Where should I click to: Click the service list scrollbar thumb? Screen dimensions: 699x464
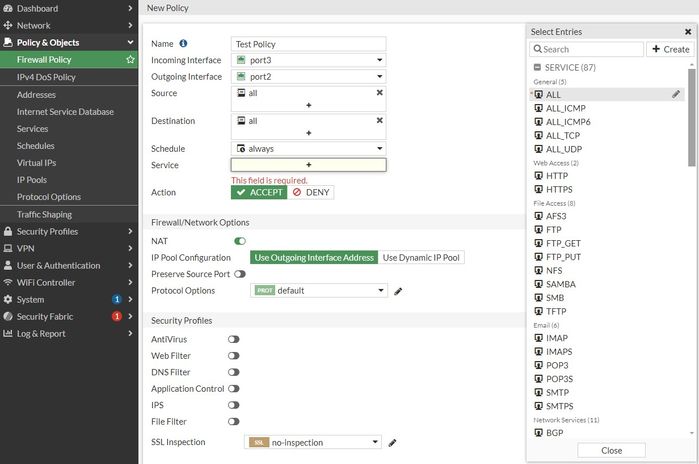point(691,117)
